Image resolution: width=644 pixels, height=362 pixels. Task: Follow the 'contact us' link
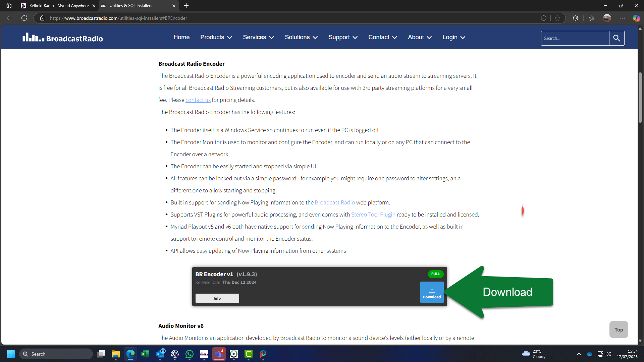pyautogui.click(x=198, y=100)
